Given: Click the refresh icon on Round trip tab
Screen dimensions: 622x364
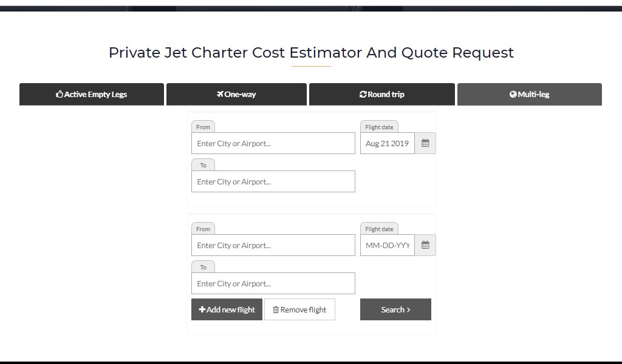Looking at the screenshot, I should point(363,95).
